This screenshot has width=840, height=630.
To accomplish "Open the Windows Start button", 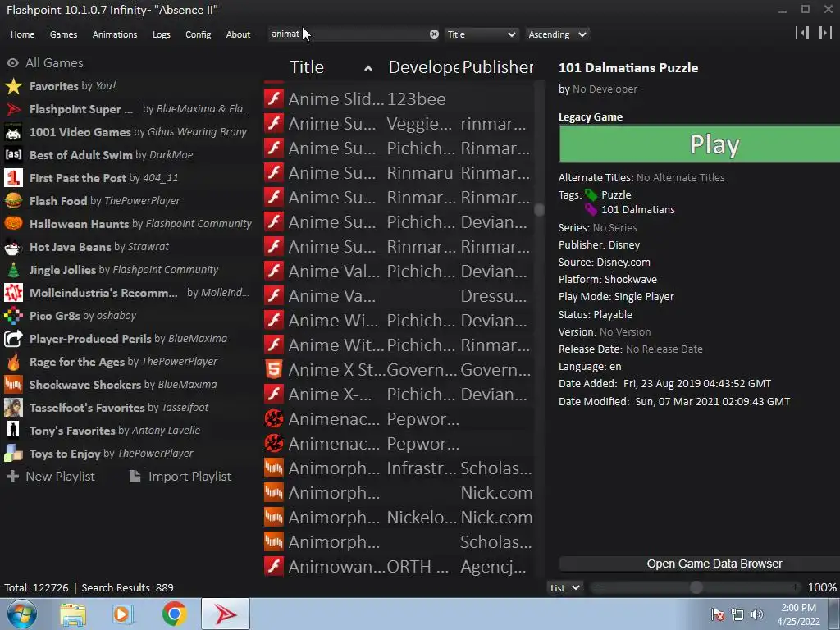I will [x=21, y=614].
